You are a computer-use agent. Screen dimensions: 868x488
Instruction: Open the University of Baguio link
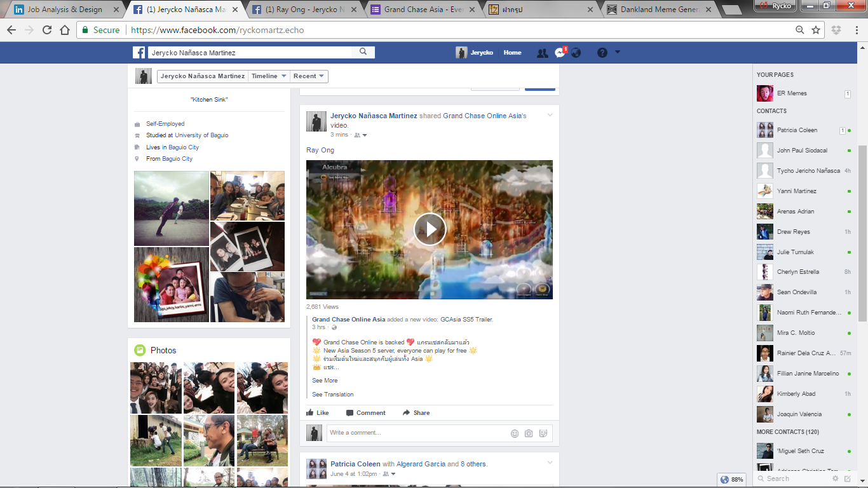tap(201, 135)
